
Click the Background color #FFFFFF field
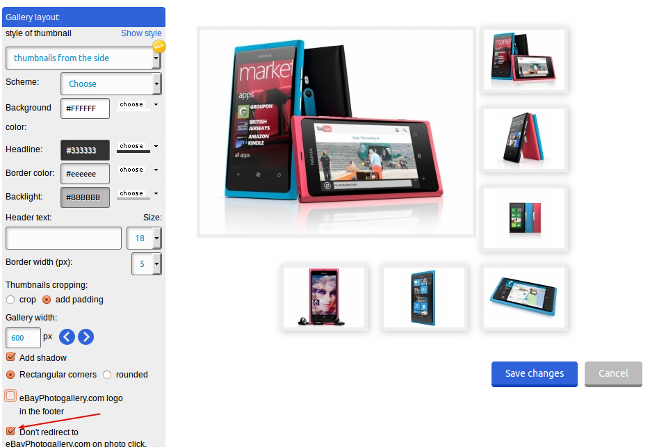coord(85,108)
